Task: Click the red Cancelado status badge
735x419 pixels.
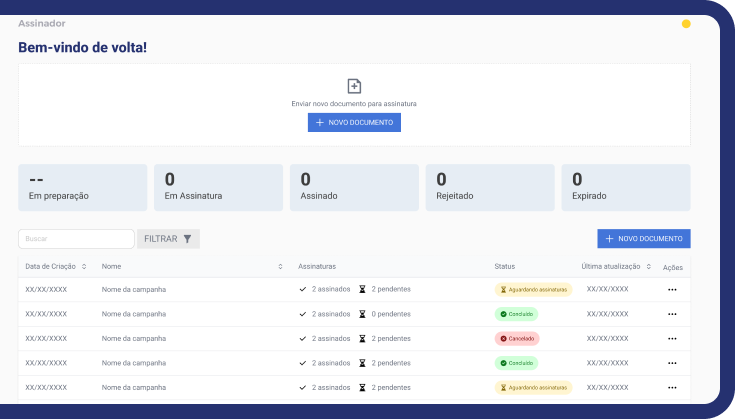Action: click(x=517, y=339)
